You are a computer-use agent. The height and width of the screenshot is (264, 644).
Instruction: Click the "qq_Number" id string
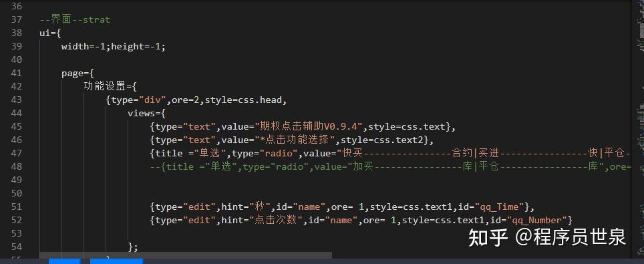(537, 220)
